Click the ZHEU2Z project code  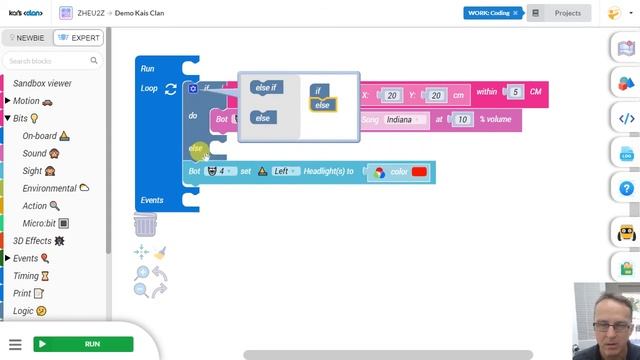[91, 13]
